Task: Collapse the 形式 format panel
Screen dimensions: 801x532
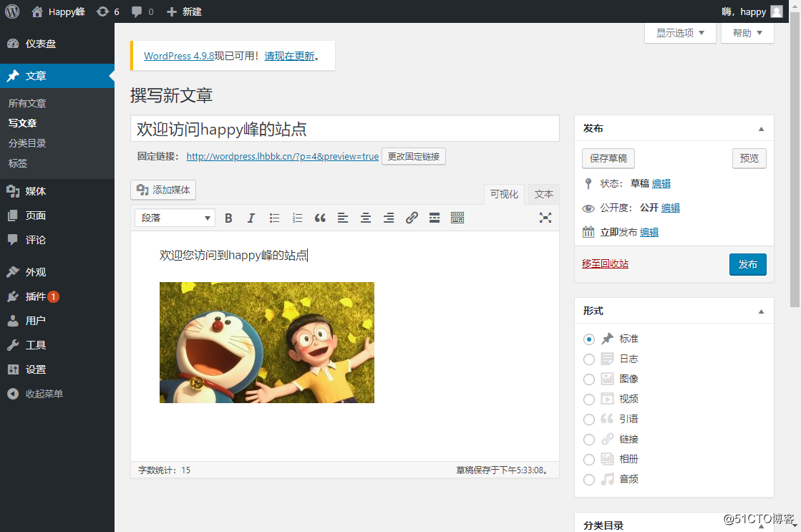Action: coord(761,311)
